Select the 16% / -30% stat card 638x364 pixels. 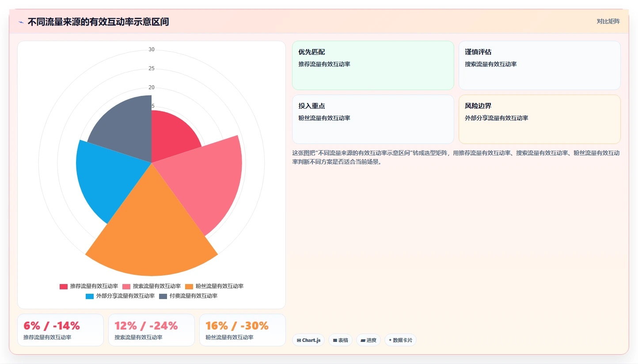(x=243, y=330)
